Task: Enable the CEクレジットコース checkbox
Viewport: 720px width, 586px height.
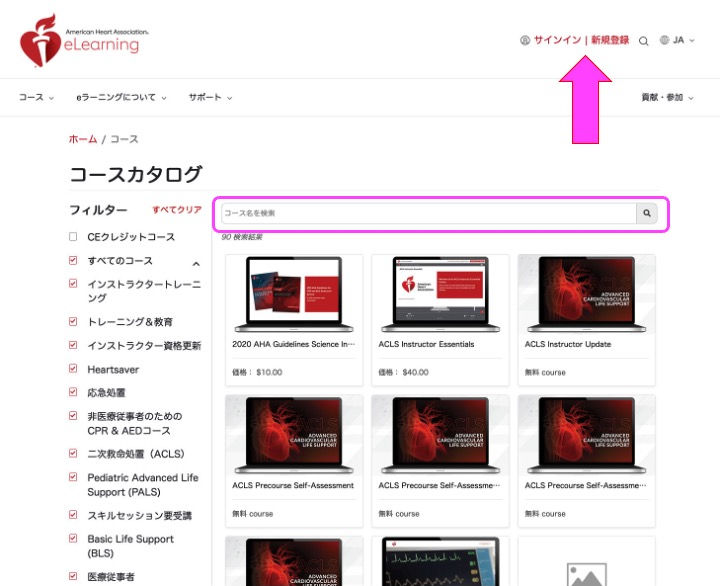Action: point(73,237)
